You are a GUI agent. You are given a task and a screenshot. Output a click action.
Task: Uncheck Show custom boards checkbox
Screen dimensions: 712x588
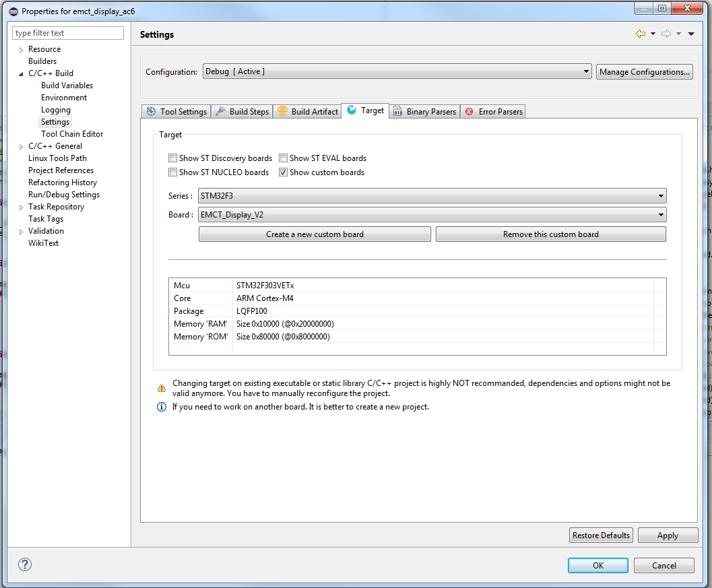coord(284,172)
